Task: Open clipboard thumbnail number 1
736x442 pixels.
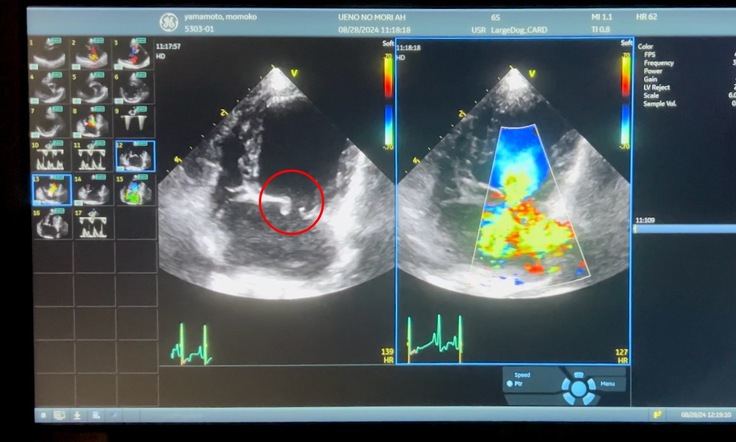Action: click(x=49, y=54)
